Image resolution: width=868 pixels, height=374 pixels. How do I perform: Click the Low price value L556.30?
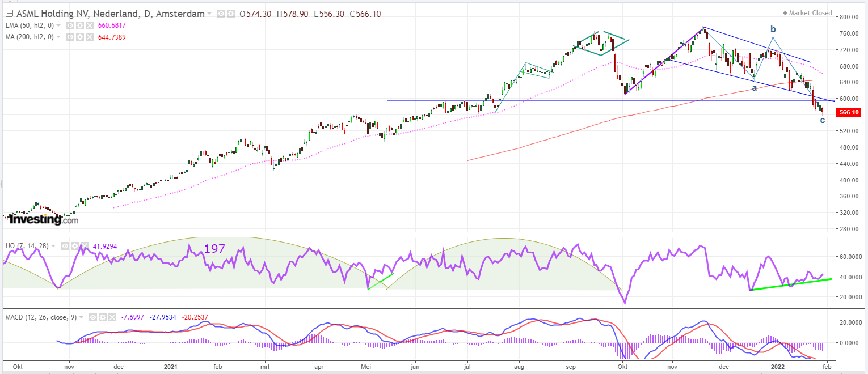pyautogui.click(x=328, y=14)
